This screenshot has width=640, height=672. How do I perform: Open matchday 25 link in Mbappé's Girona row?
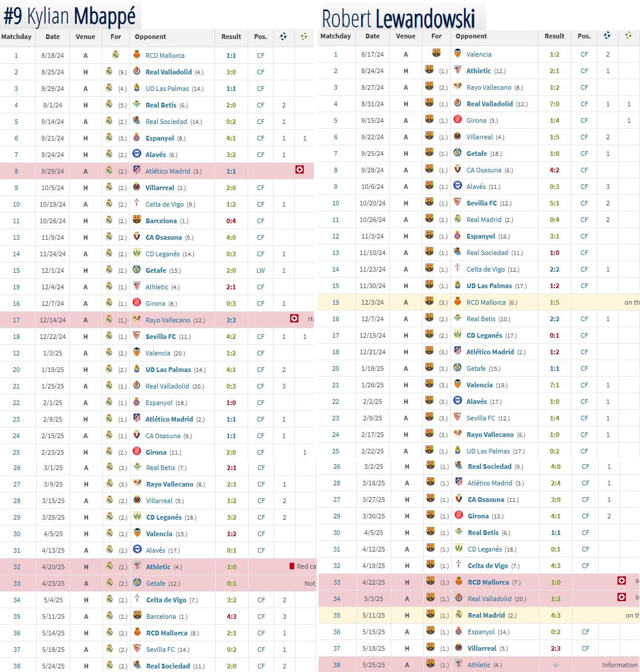[x=17, y=452]
